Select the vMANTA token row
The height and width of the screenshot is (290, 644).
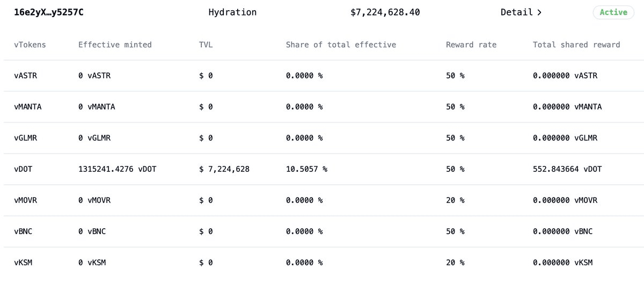[x=28, y=107]
